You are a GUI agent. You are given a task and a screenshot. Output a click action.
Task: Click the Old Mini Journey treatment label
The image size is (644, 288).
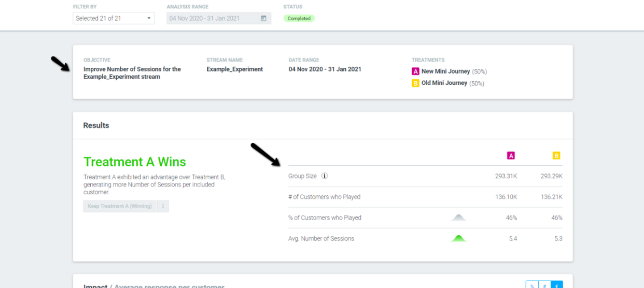[444, 83]
